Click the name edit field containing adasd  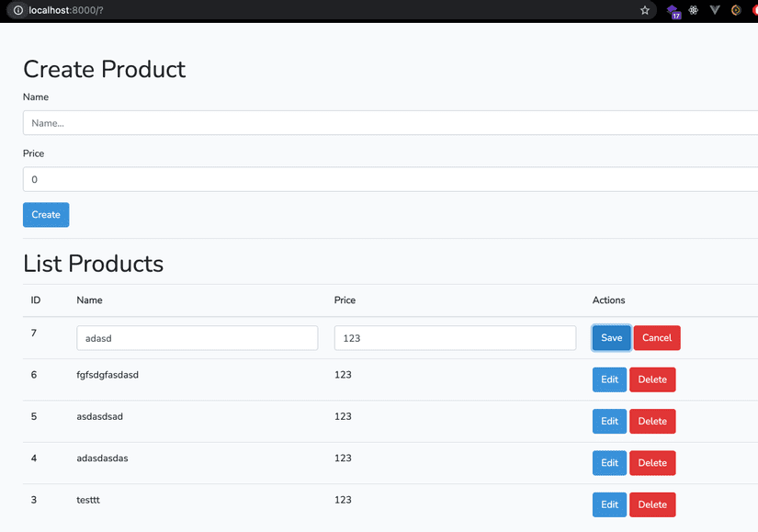pyautogui.click(x=197, y=337)
